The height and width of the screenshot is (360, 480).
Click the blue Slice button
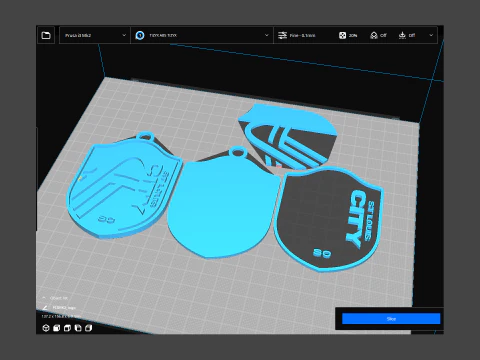tap(391, 319)
